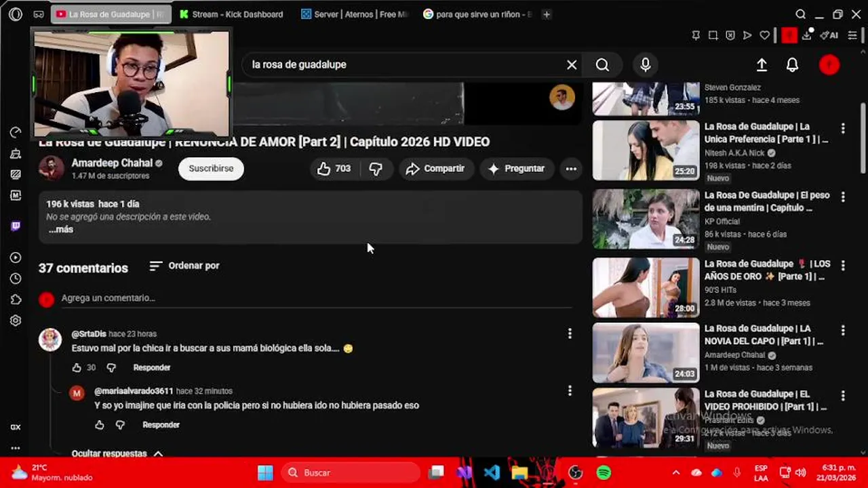Screen dimensions: 868x488
Task: Click Agrega un comentario field
Action: click(x=316, y=298)
